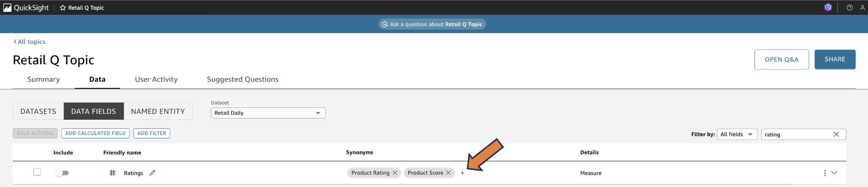Screen dimensions: 868x187
Task: Add a new synonym with plus icon
Action: click(462, 173)
